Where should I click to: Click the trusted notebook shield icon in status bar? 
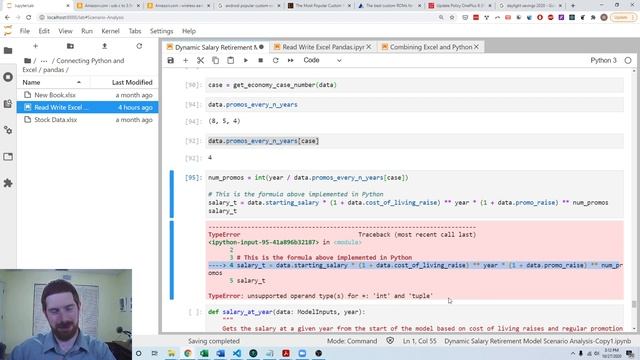(390, 340)
